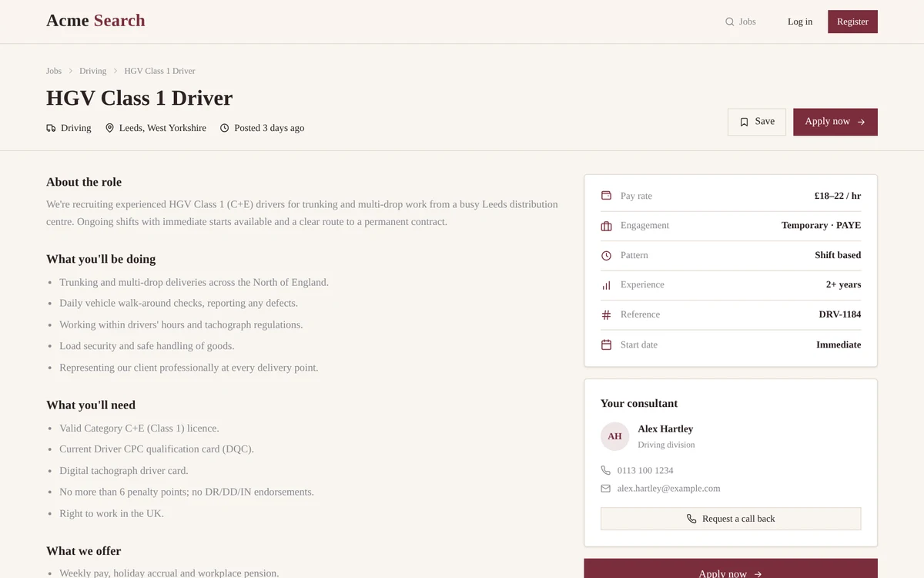
Task: Click "Load security and safe handling of goods." item
Action: (x=147, y=346)
